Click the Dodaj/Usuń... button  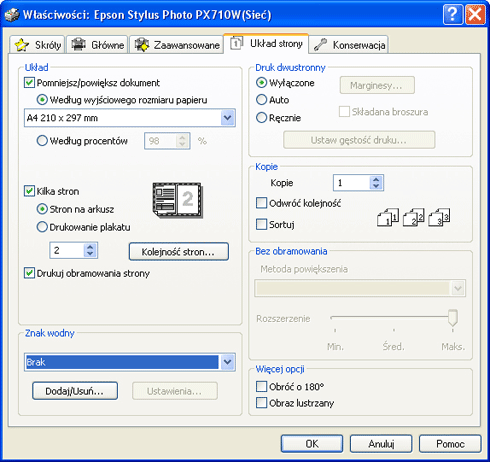(75, 391)
